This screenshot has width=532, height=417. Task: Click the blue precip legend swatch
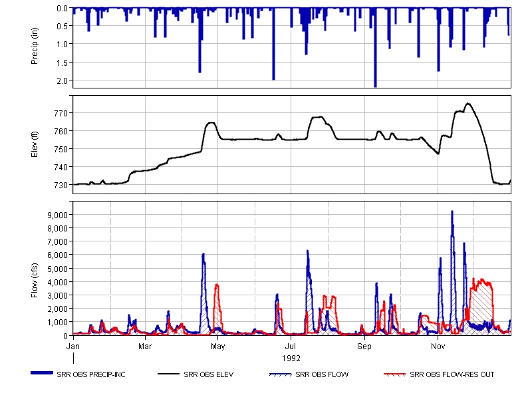click(x=42, y=373)
